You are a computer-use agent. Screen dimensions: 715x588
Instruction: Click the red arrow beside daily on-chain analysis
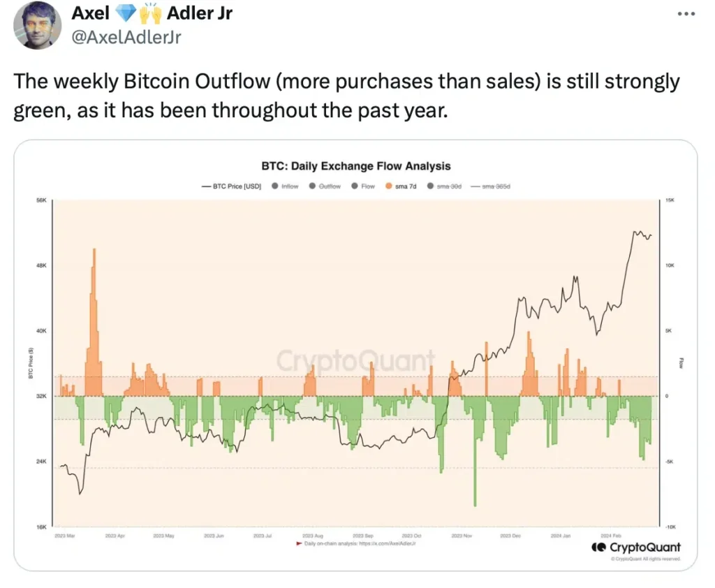point(300,543)
